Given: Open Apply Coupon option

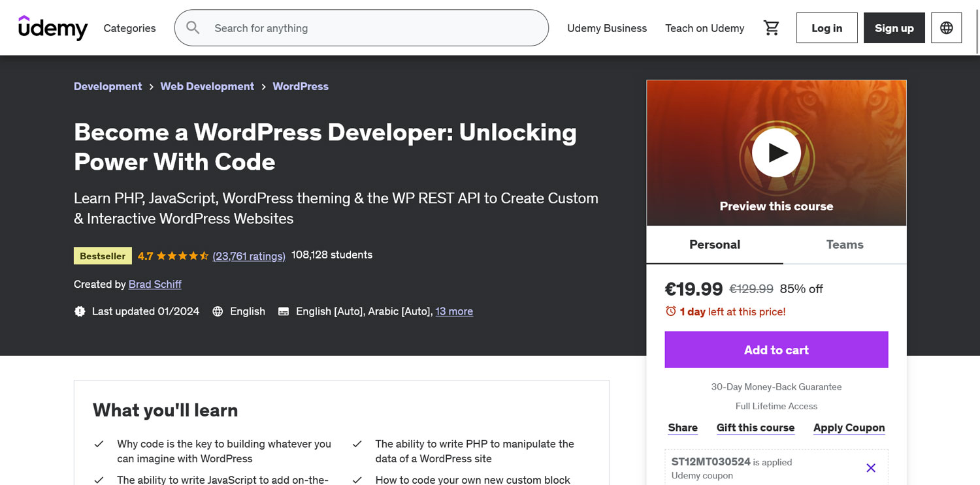Looking at the screenshot, I should 849,428.
